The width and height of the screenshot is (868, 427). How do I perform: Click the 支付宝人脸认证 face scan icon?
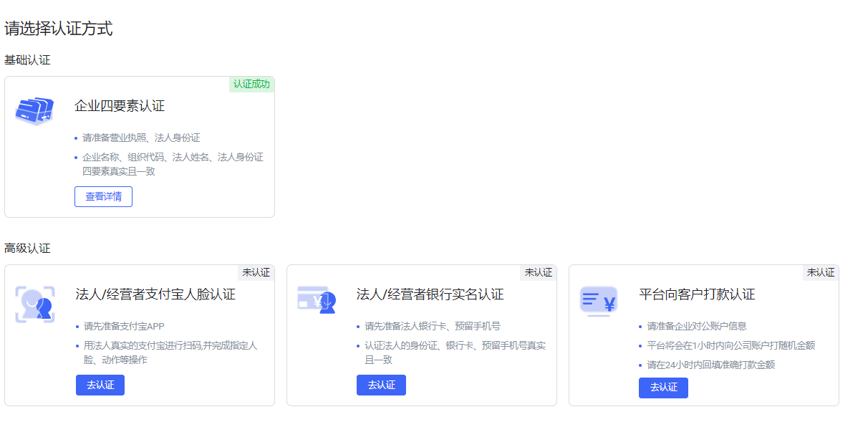coord(34,304)
